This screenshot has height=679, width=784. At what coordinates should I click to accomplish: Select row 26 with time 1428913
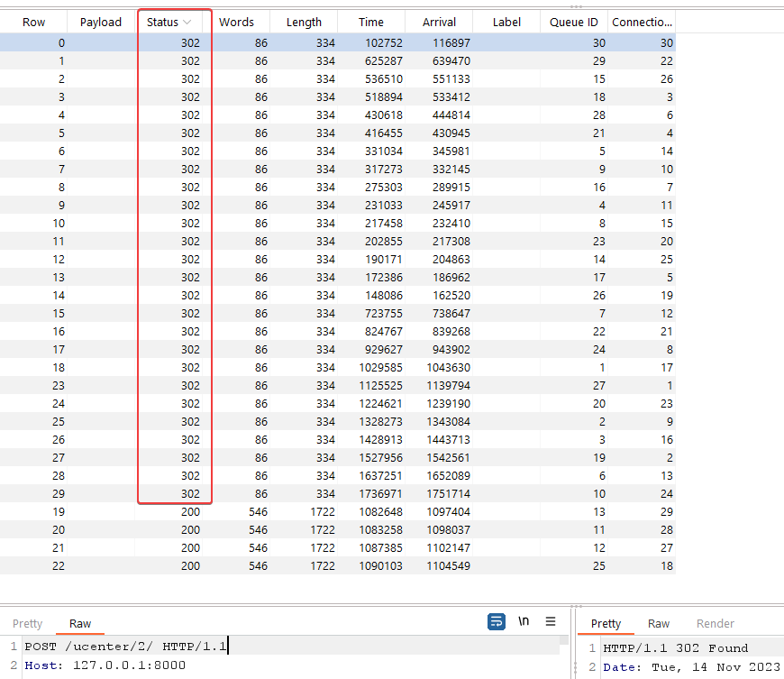338,439
